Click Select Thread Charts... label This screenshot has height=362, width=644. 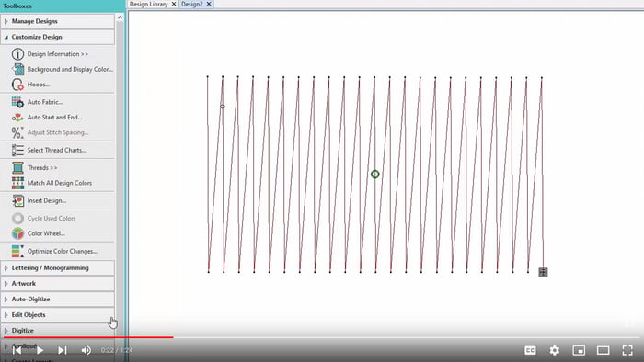click(57, 150)
